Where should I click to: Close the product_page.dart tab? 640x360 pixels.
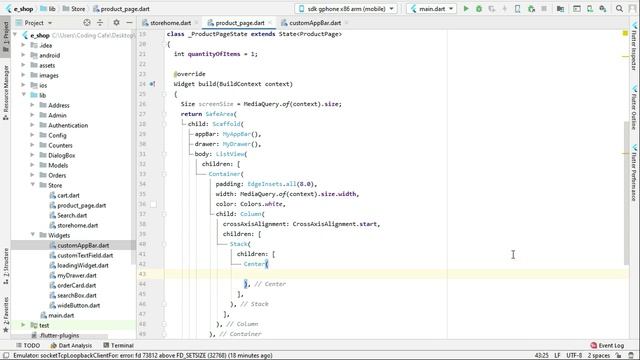(x=269, y=23)
